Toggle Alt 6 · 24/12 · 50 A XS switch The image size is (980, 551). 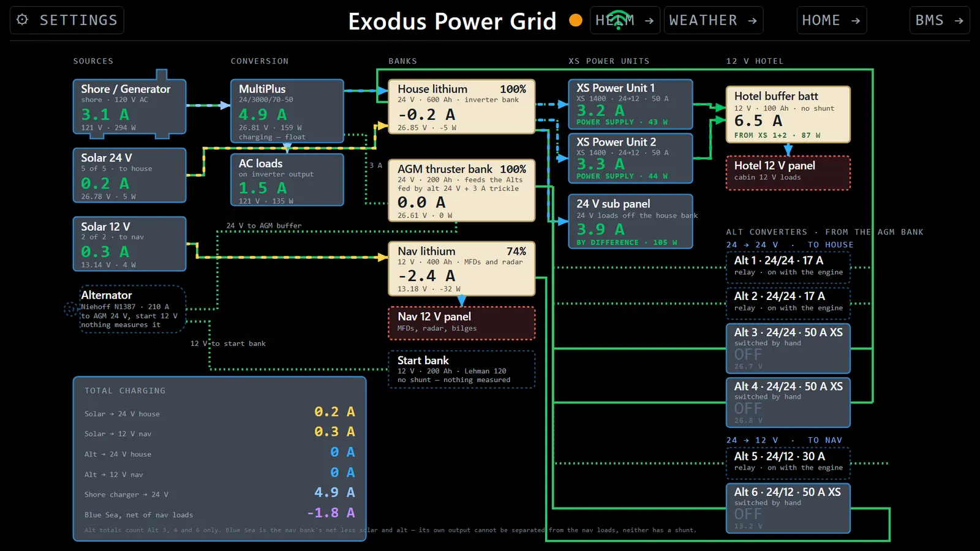pyautogui.click(x=788, y=508)
